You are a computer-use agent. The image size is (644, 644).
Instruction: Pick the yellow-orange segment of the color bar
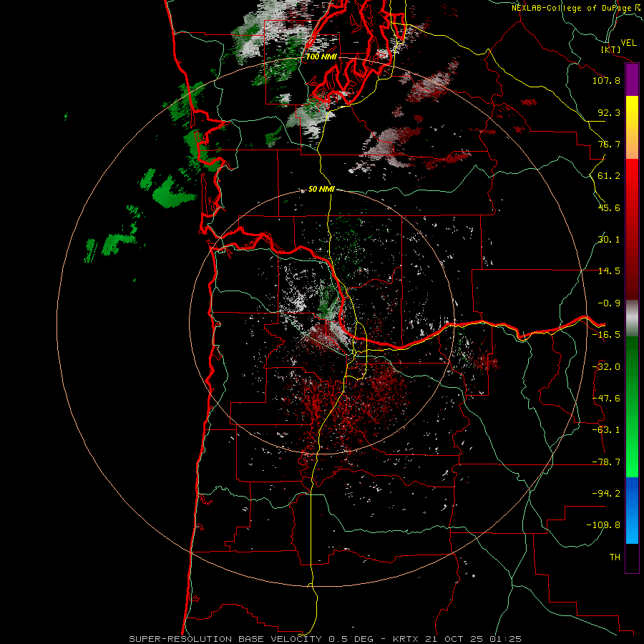(x=632, y=127)
